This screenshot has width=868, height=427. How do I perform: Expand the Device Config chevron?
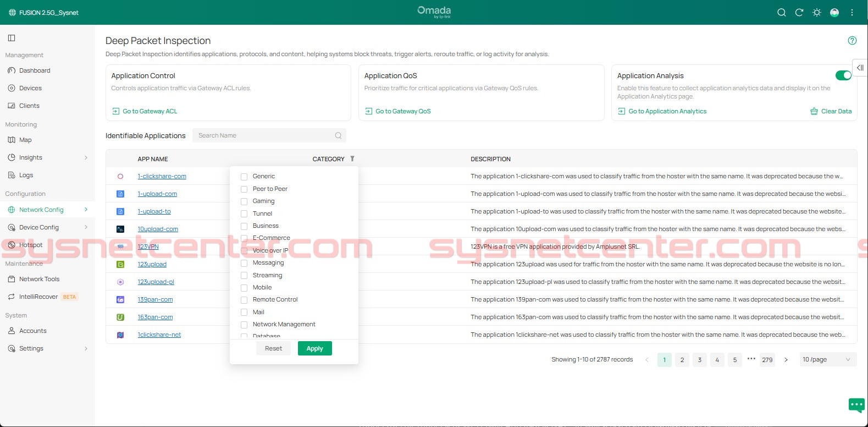(x=86, y=227)
